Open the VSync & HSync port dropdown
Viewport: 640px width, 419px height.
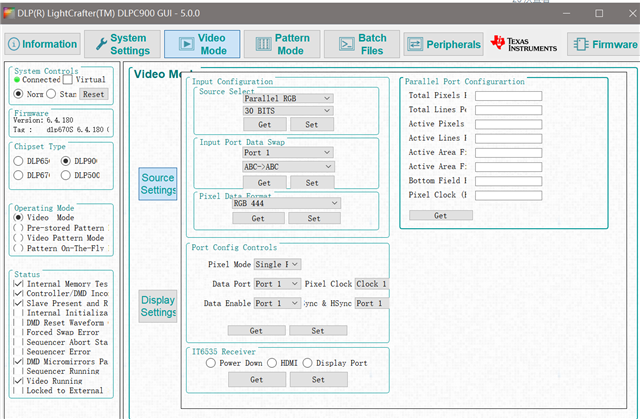pos(371,304)
